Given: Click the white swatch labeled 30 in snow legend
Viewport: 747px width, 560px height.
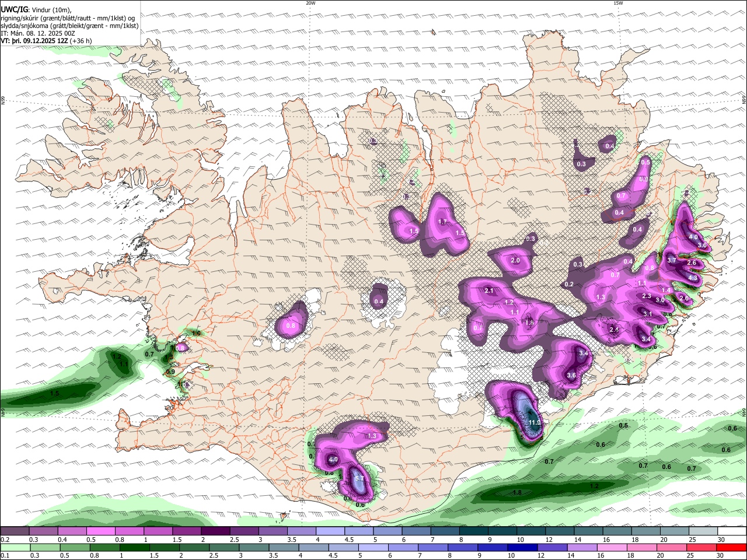Looking at the screenshot, I should click(732, 531).
